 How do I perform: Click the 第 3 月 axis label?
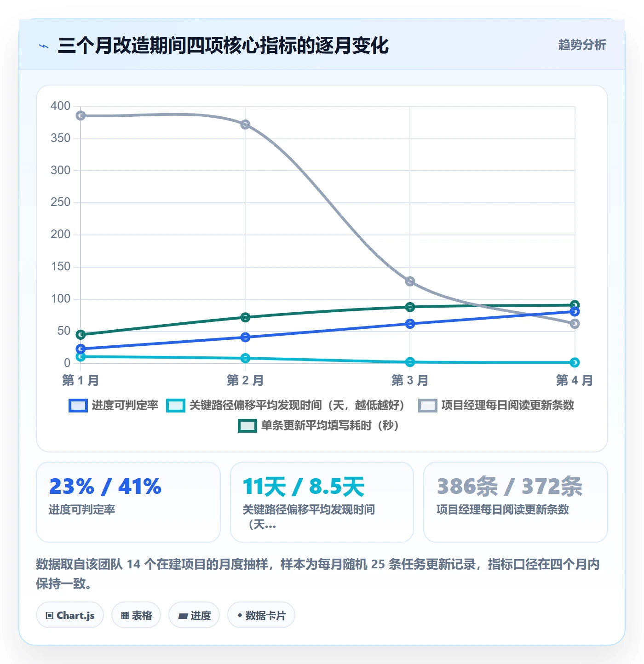(410, 380)
